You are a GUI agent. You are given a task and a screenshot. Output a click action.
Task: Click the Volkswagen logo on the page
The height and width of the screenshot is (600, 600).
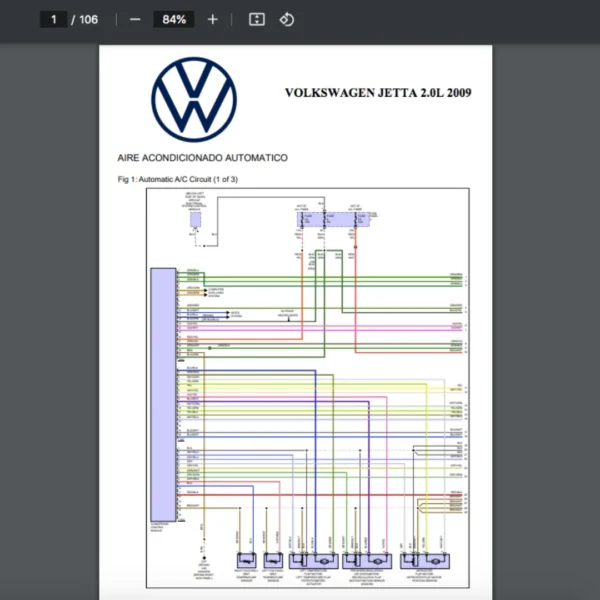coord(194,100)
